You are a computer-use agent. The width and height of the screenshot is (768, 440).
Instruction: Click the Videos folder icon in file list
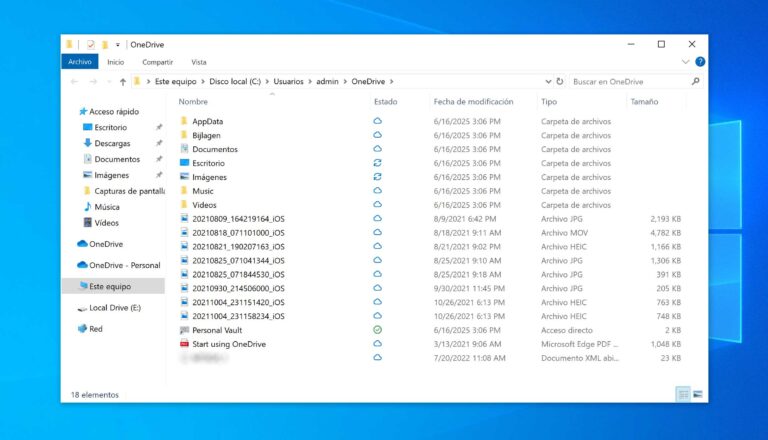click(x=184, y=204)
